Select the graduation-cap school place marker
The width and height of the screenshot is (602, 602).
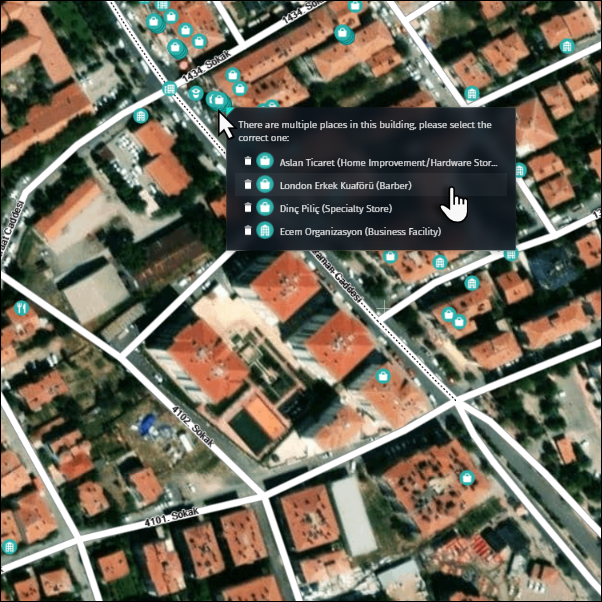[196, 93]
